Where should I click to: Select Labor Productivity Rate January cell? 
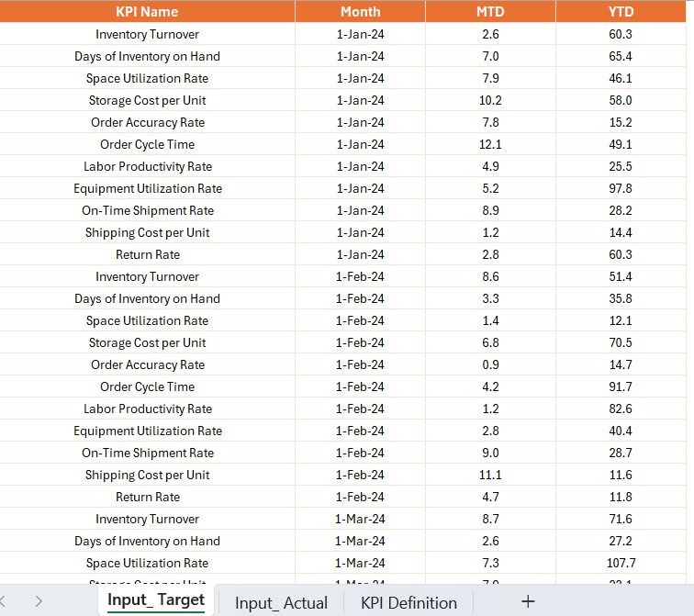147,166
